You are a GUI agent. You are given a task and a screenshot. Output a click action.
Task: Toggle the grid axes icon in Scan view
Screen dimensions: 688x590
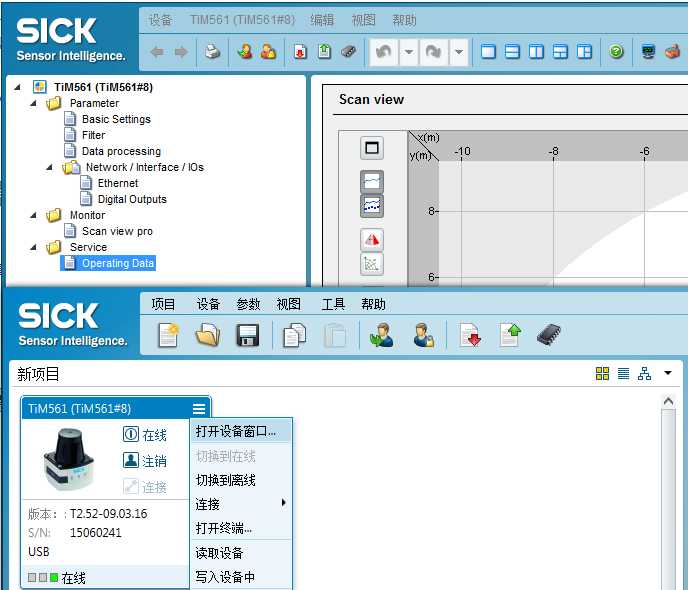tap(372, 264)
